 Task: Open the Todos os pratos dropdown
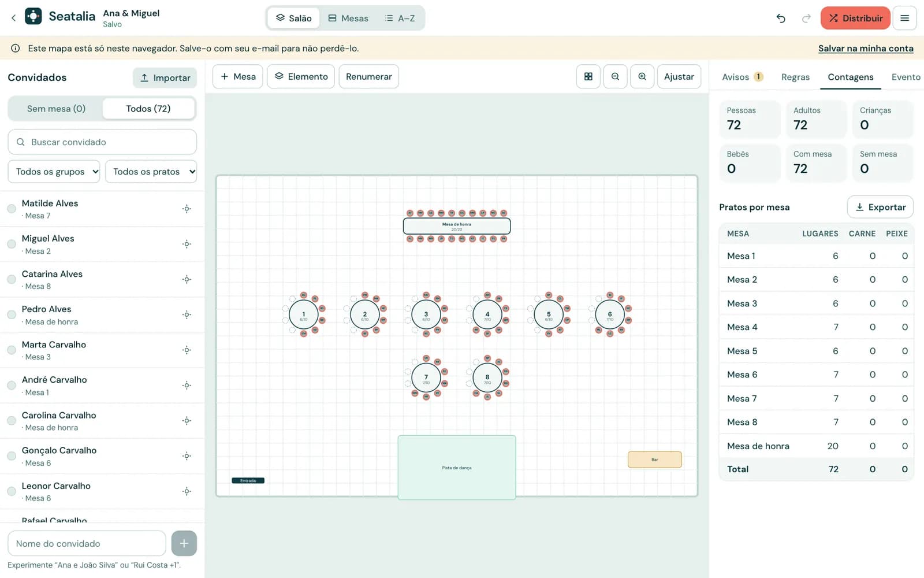pyautogui.click(x=151, y=172)
